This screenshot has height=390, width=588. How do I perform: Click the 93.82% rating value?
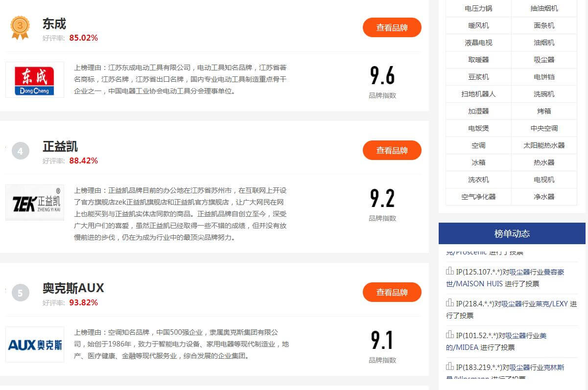pos(83,302)
